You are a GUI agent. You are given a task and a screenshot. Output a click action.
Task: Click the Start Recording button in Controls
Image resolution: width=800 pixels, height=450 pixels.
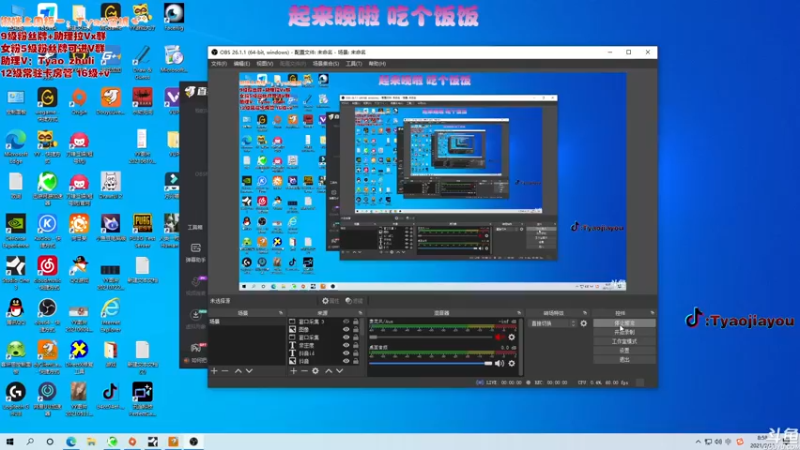624,332
